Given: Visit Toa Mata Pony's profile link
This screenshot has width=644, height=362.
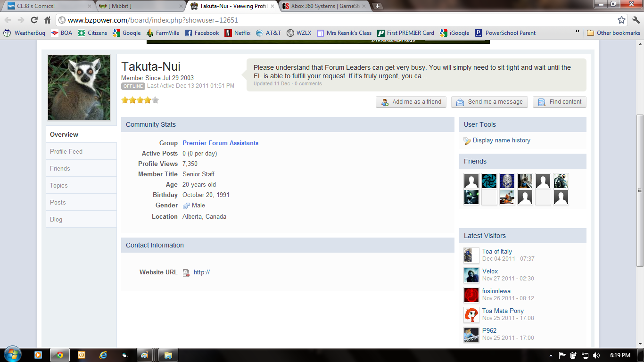Looking at the screenshot, I should (x=503, y=311).
